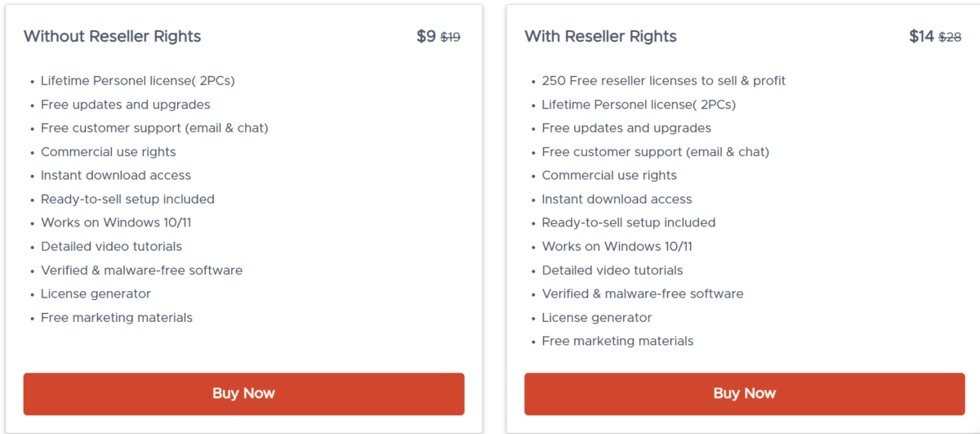This screenshot has width=980, height=434.
Task: Click Detailed video tutorials in right card
Action: [612, 271]
